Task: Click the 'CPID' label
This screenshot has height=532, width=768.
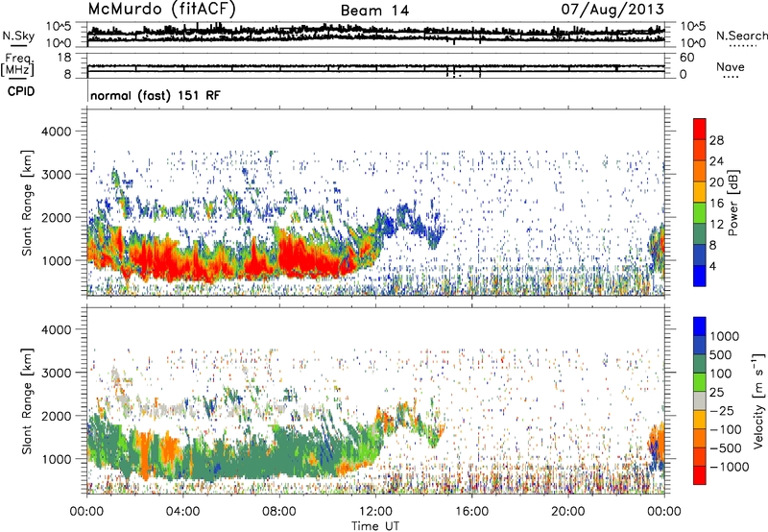Action: click(x=21, y=91)
